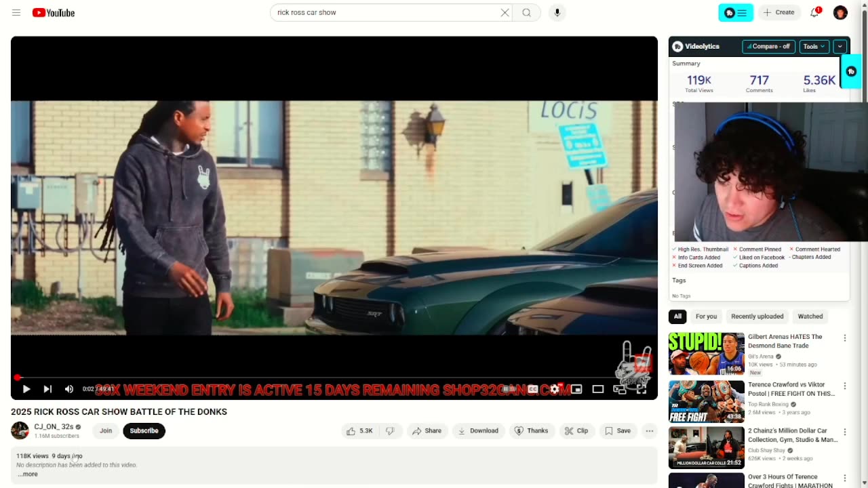Open options for 2 Chainz video
This screenshot has width=868, height=488.
pos(845,432)
